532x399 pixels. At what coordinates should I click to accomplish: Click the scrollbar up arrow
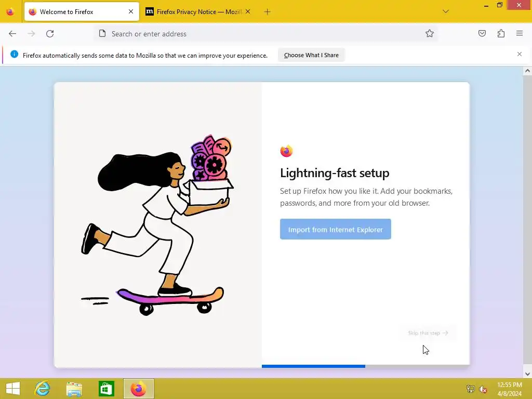click(527, 71)
